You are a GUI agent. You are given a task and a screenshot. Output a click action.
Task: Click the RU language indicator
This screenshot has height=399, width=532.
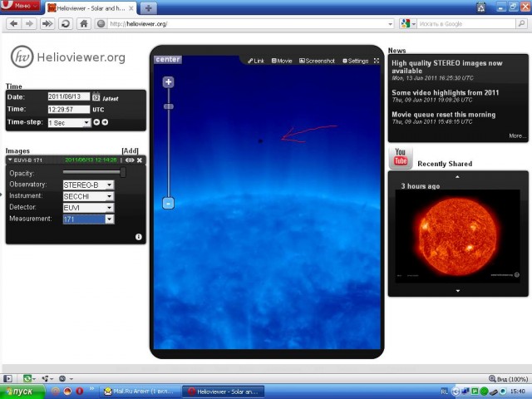444,392
